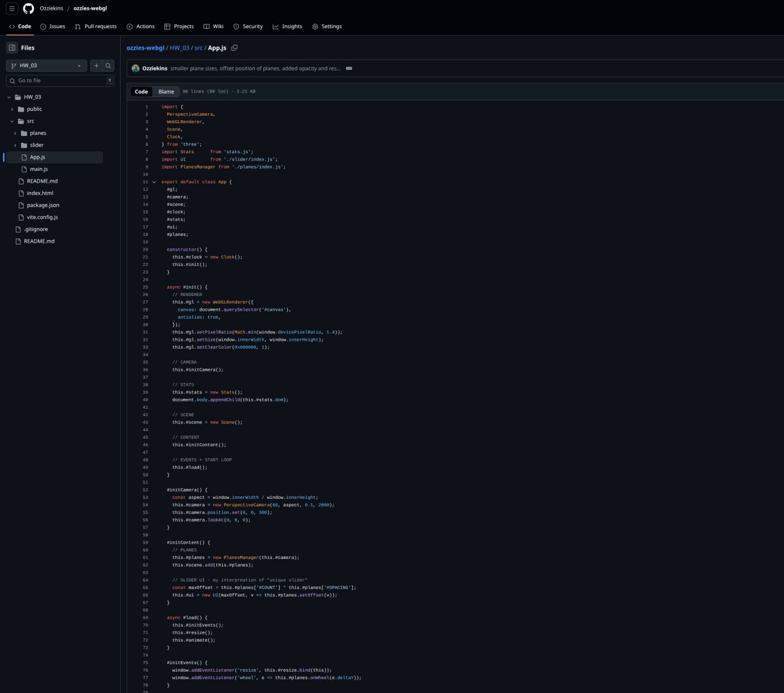Search files with the magnifier icon

(x=108, y=66)
